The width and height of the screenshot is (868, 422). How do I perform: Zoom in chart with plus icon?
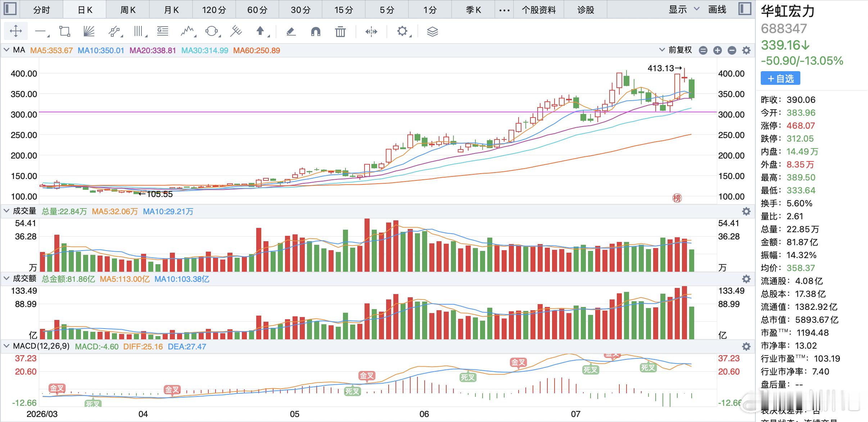coord(718,50)
